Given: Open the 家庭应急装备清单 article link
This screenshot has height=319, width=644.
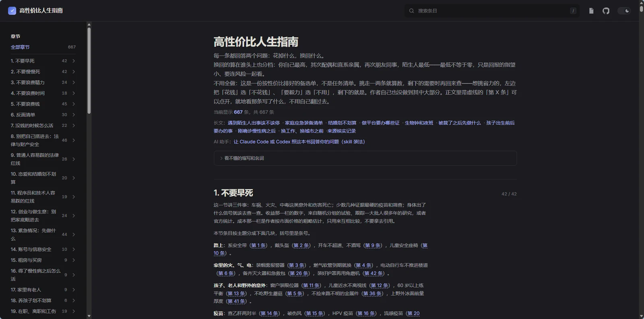Looking at the screenshot, I should 304,123.
